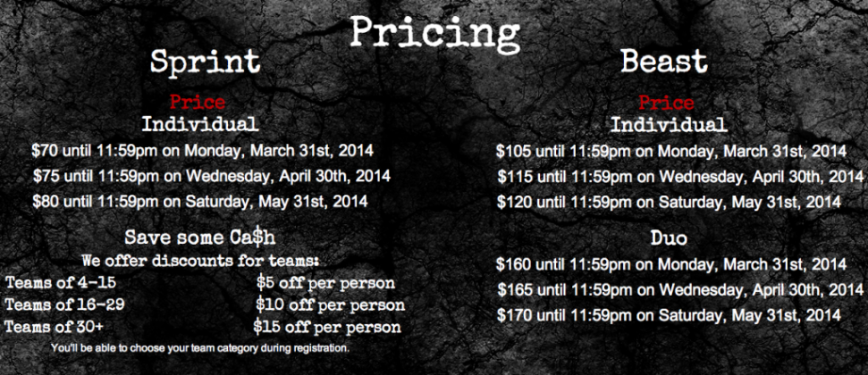The height and width of the screenshot is (375, 868).
Task: Click the Sprint $75 April 30th price line
Action: [212, 177]
